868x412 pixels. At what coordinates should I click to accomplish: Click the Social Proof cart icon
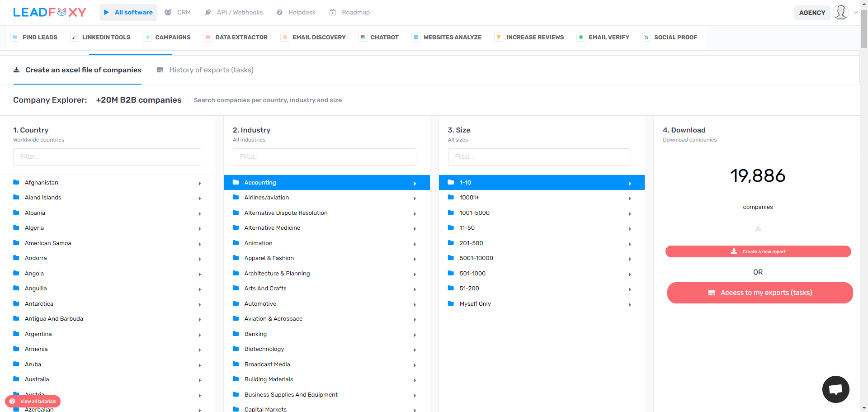(646, 37)
